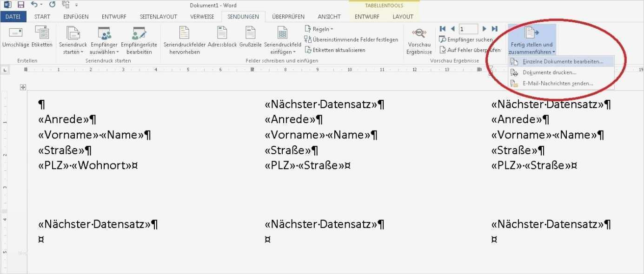Go to the previous record
This screenshot has width=644, height=274.
[x=452, y=29]
